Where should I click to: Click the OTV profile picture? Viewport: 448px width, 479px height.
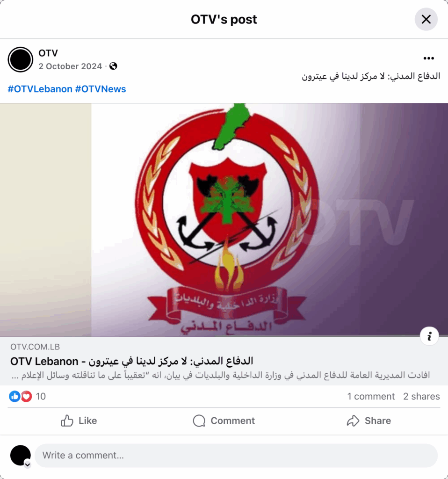point(21,59)
